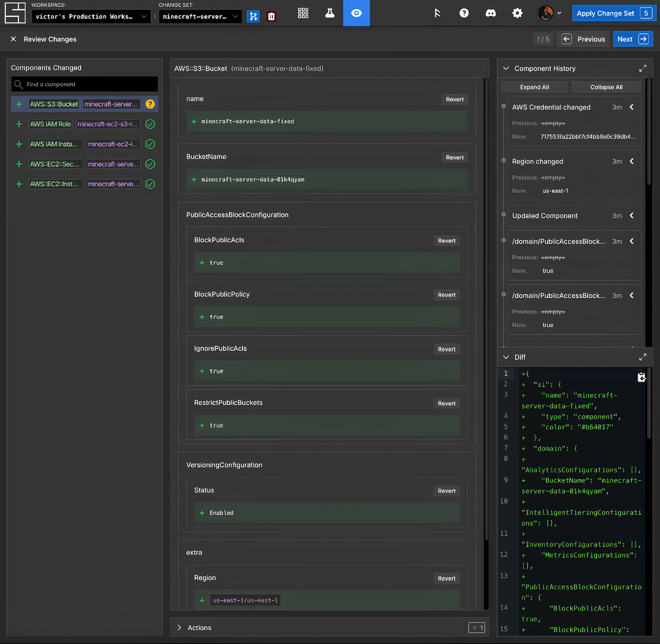Collapse the Diff panel
This screenshot has height=644, width=660.
pyautogui.click(x=506, y=357)
